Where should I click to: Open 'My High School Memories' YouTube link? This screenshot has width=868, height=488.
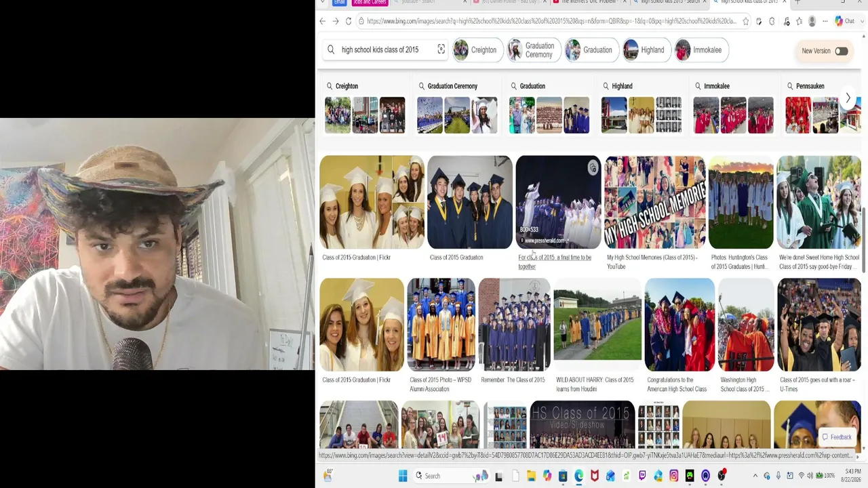[x=652, y=262]
